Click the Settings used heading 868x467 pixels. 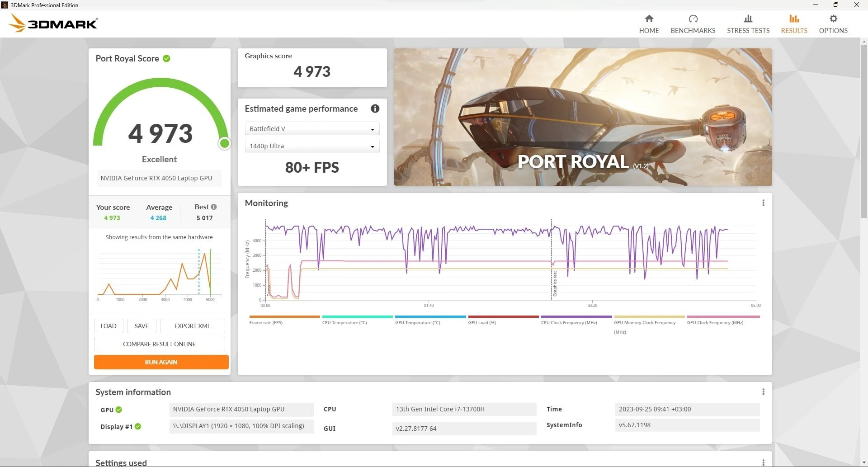point(121,462)
